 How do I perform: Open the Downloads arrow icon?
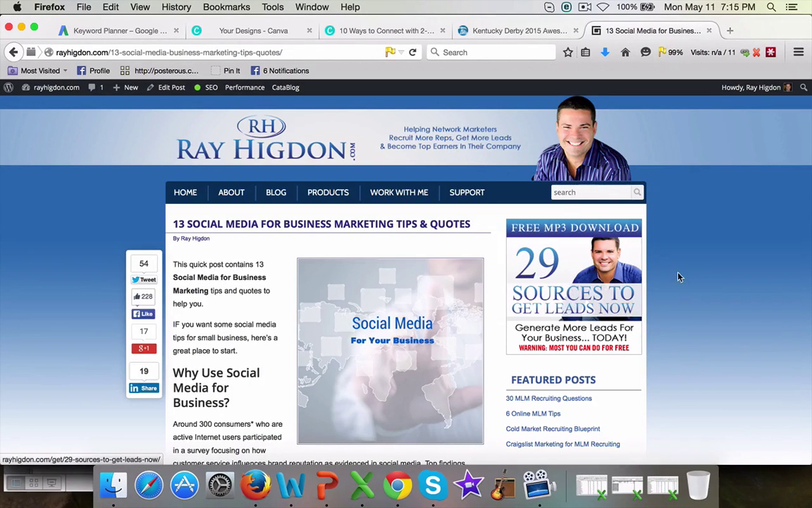click(x=605, y=52)
